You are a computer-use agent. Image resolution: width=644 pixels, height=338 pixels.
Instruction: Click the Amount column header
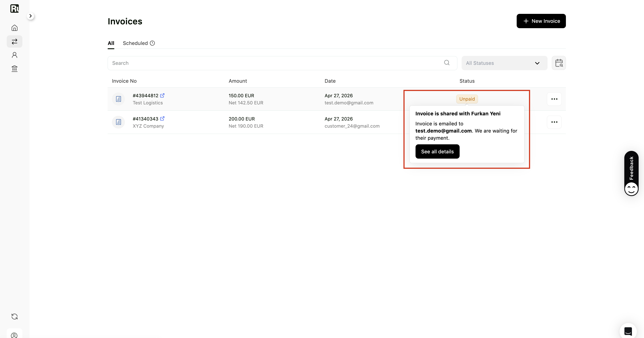tap(238, 81)
